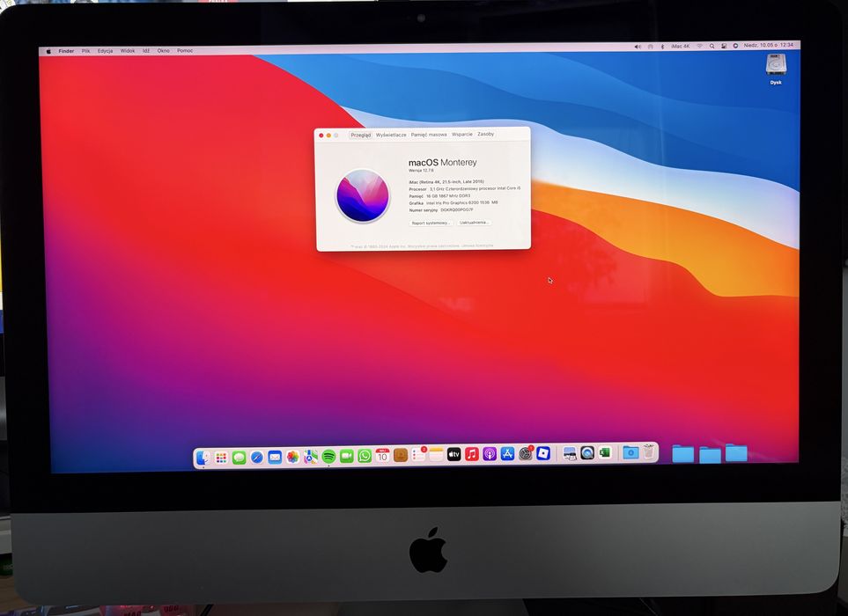
Task: Click the serial number value
Action: 456,209
